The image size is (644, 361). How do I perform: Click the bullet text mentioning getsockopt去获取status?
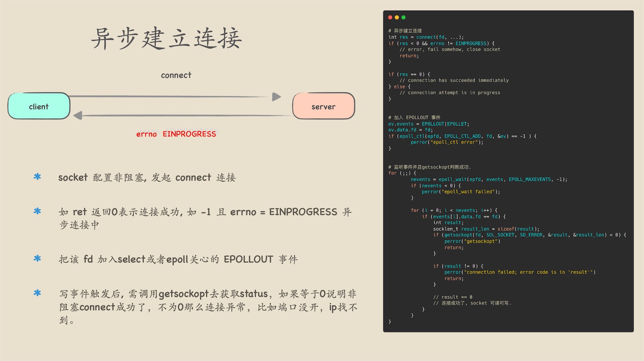pos(208,294)
